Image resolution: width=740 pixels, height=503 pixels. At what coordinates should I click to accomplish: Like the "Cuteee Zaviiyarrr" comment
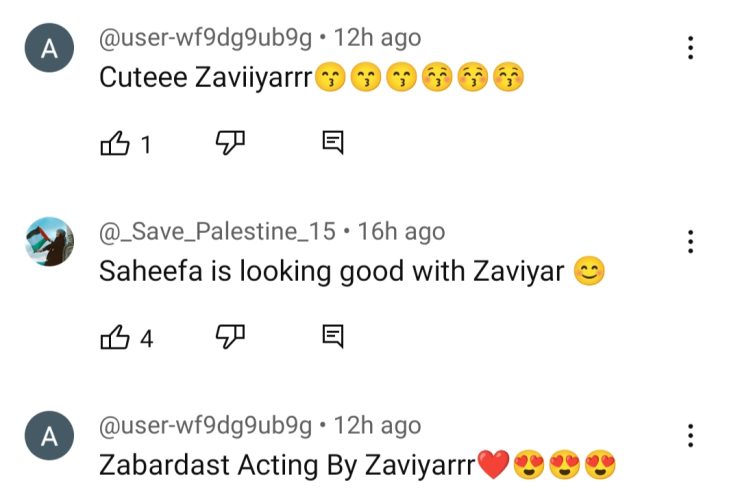click(x=115, y=143)
